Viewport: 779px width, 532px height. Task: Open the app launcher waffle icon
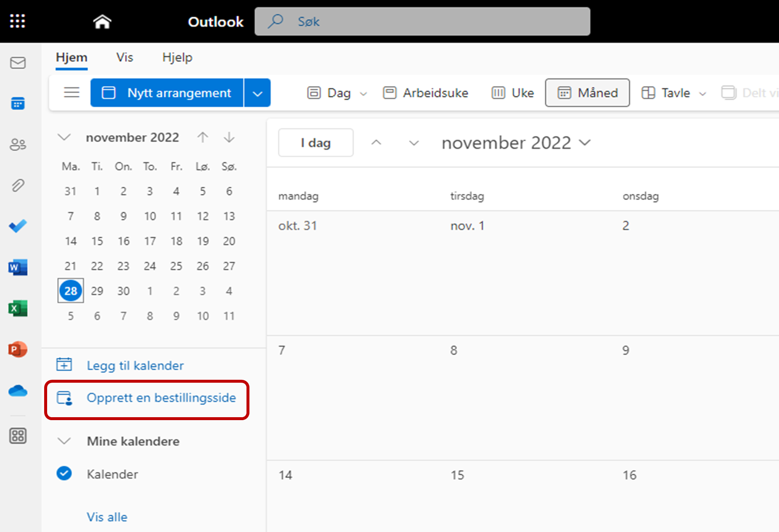[17, 21]
